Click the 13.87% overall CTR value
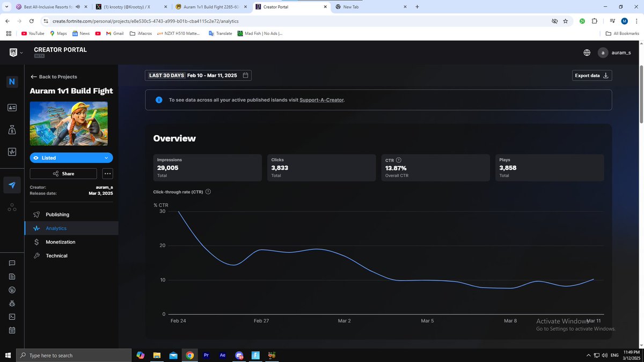 point(396,168)
